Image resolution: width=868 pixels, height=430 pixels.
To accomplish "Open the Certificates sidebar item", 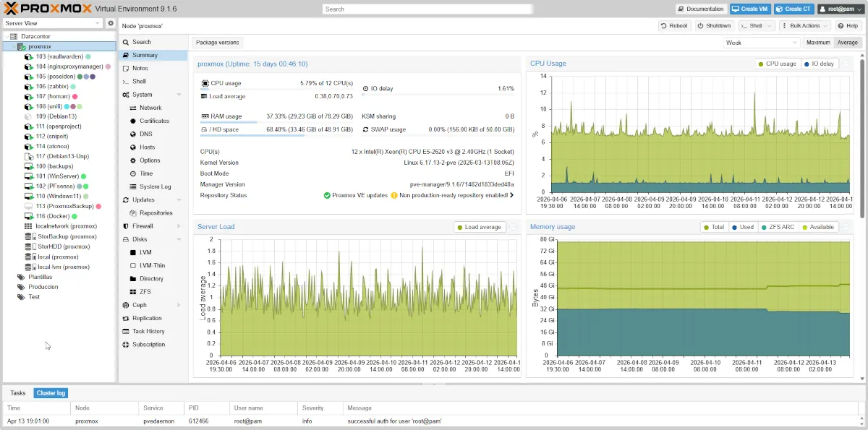I will (x=154, y=121).
